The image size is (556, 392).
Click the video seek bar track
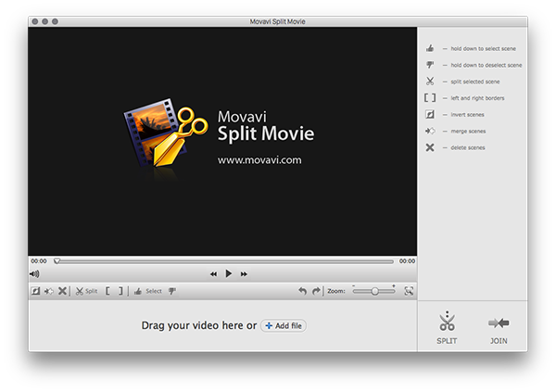pos(222,261)
